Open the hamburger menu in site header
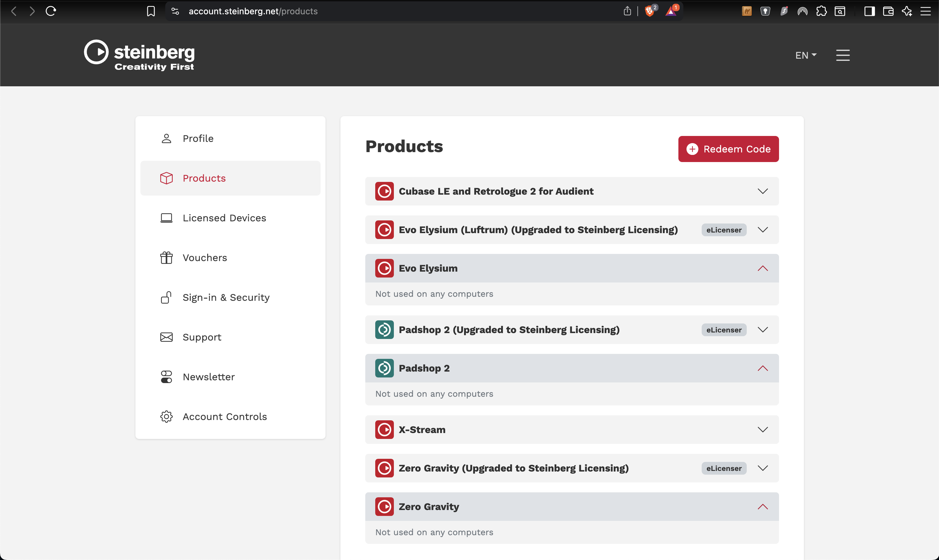The width and height of the screenshot is (939, 560). pos(843,55)
